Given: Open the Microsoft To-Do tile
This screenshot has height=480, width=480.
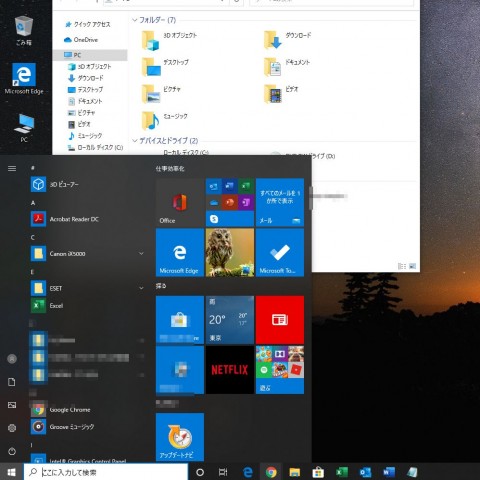Looking at the screenshot, I should [280, 252].
